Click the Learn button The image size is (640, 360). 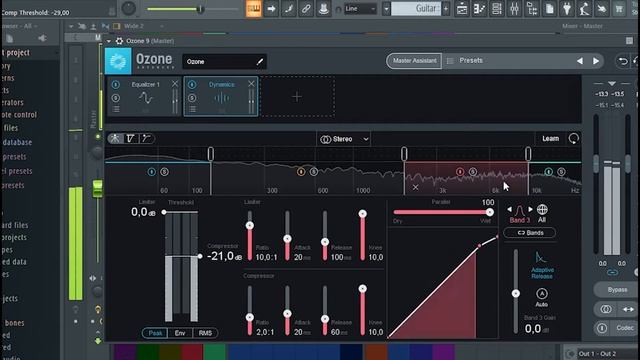[550, 139]
